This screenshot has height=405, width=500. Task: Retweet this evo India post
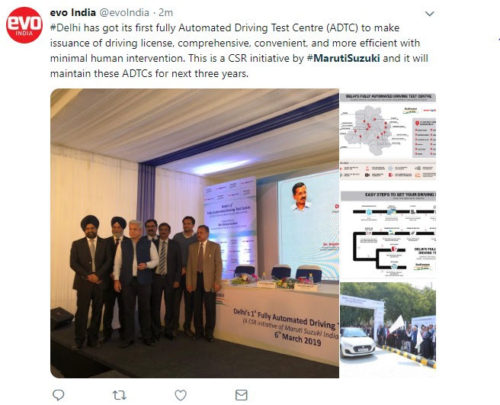pyautogui.click(x=119, y=395)
